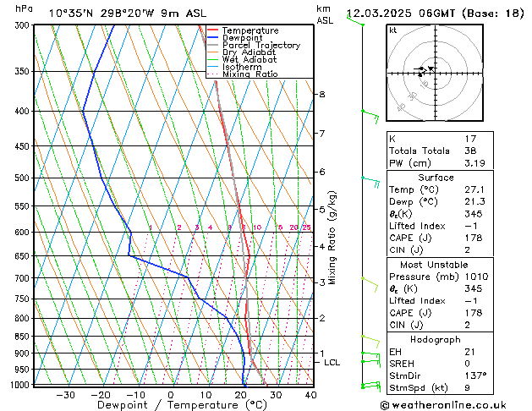Click the vertical 'Mixing Ratio (g/kg)' label

(332, 238)
